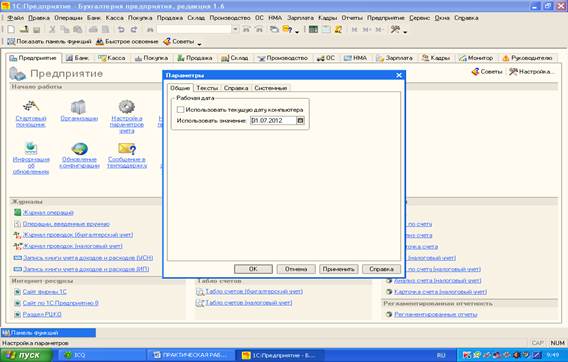
Task: Click the Save toolbar icon
Action: 37,30
